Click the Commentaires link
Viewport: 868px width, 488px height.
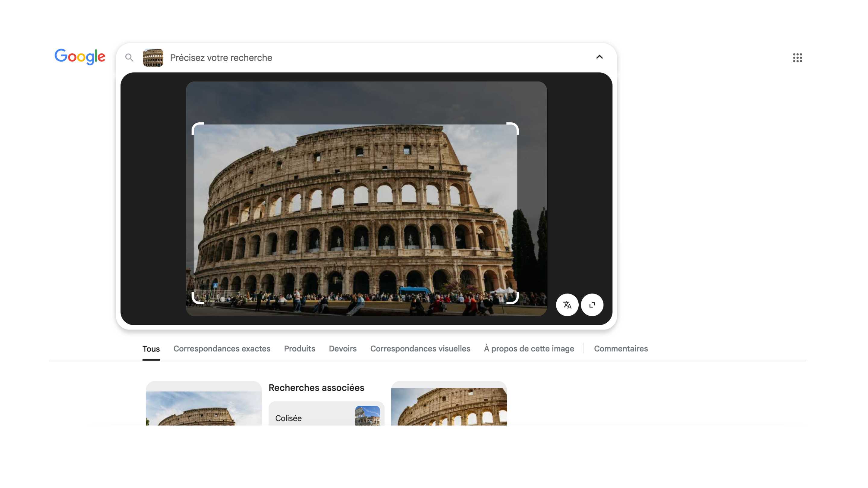[x=621, y=349]
